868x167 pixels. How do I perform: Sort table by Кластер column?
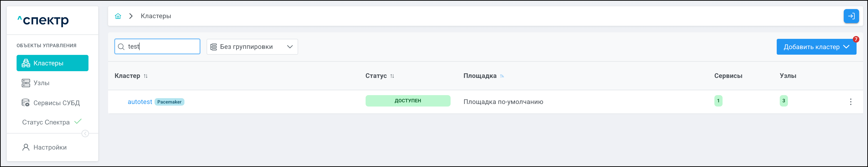(x=146, y=76)
